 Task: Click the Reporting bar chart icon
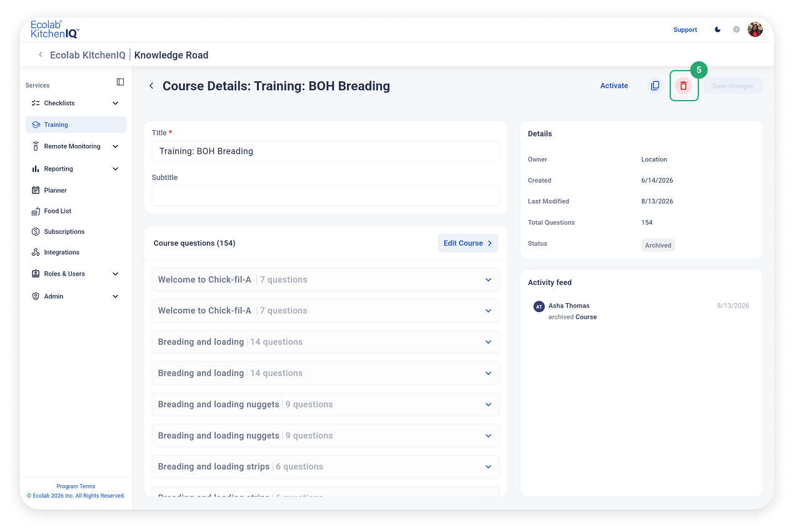[36, 169]
